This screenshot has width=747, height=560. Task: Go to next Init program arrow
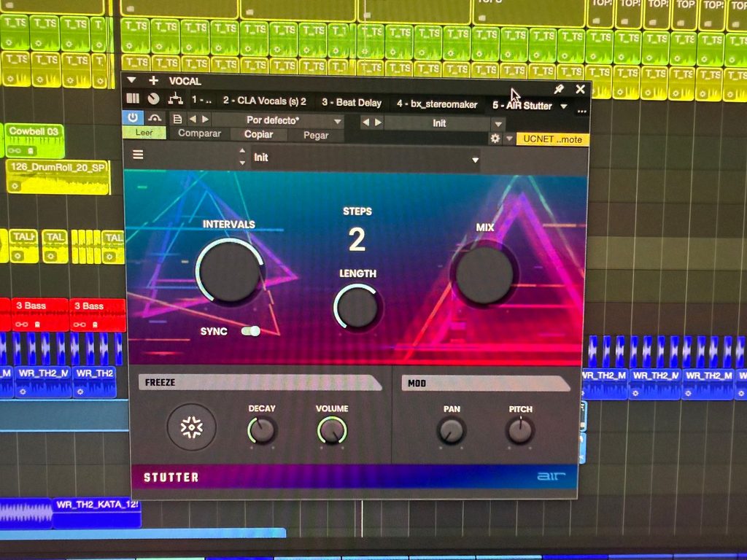pos(379,122)
